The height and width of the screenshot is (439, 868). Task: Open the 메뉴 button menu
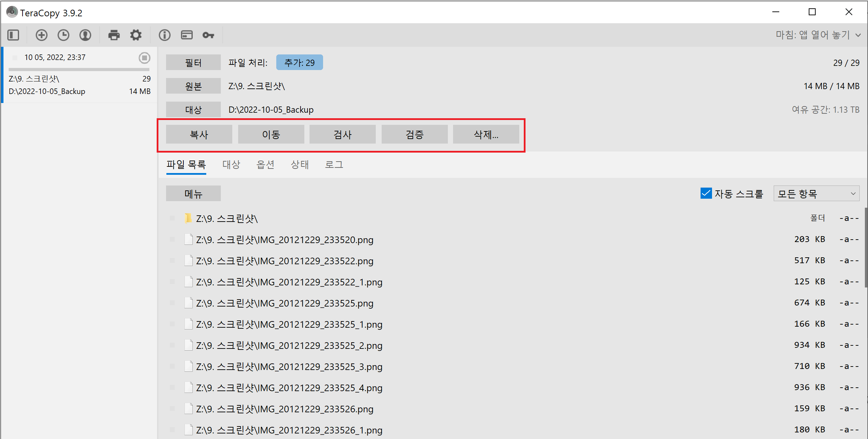pos(193,193)
